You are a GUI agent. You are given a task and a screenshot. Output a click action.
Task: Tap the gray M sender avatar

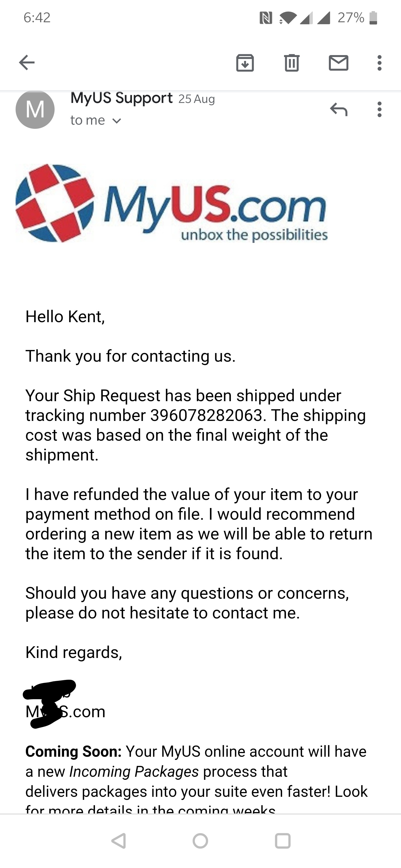(x=35, y=109)
